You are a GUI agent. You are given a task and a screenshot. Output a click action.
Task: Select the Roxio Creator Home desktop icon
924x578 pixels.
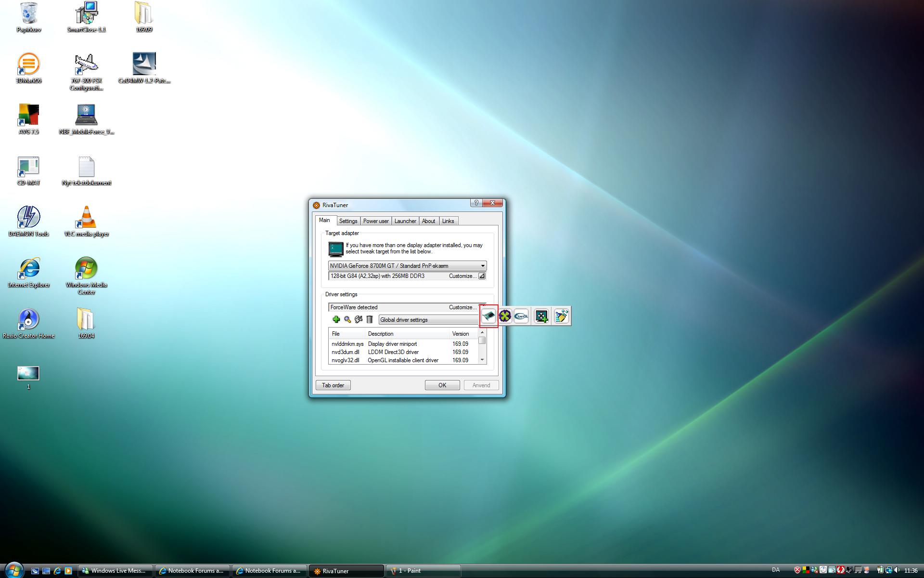pos(28,323)
